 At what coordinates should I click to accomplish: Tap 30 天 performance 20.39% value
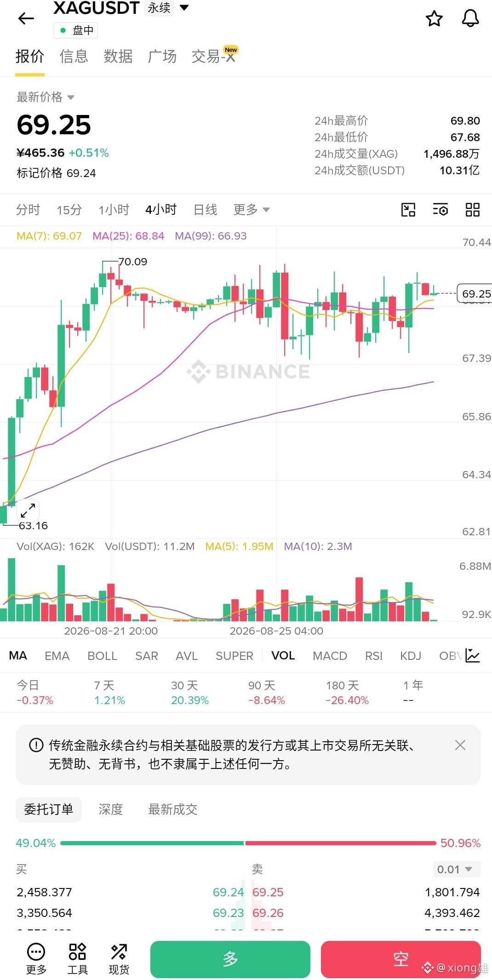(190, 700)
